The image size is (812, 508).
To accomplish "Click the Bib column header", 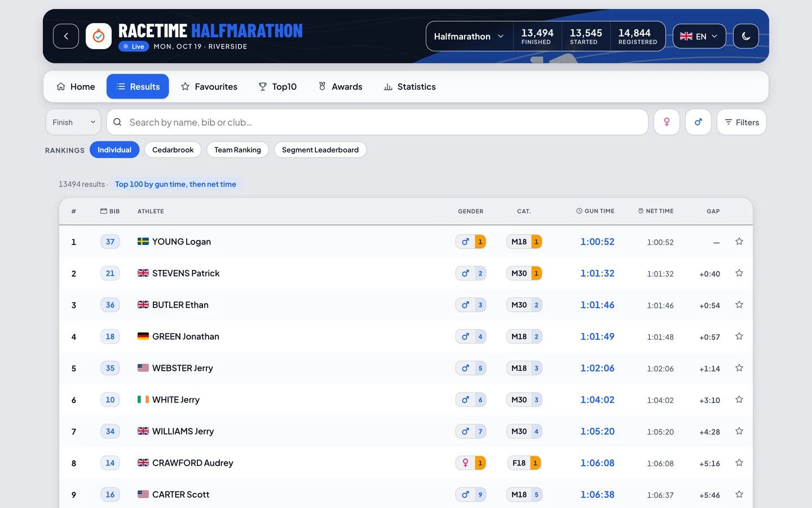I will pos(110,211).
